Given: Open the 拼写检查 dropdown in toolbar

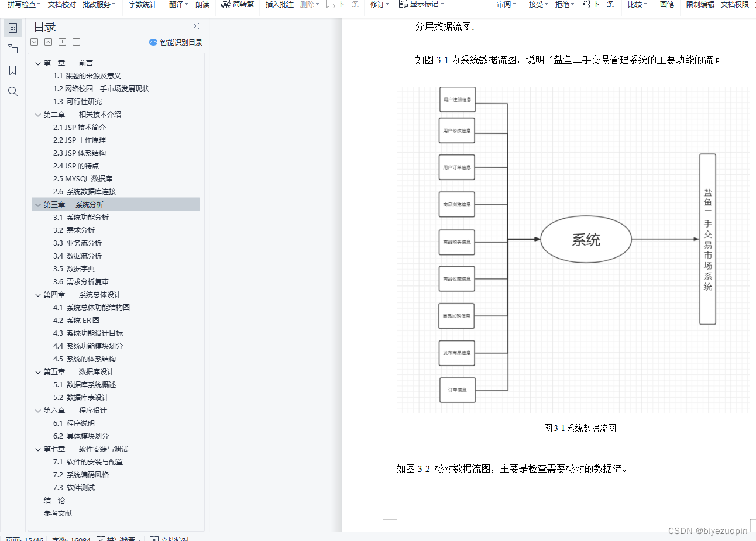Looking at the screenshot, I should point(24,4).
